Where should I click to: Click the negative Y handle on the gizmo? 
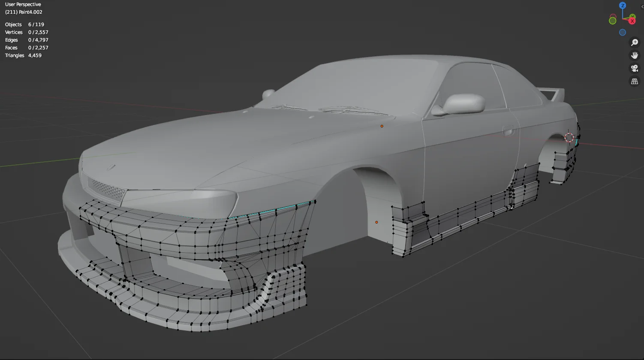[x=613, y=20]
